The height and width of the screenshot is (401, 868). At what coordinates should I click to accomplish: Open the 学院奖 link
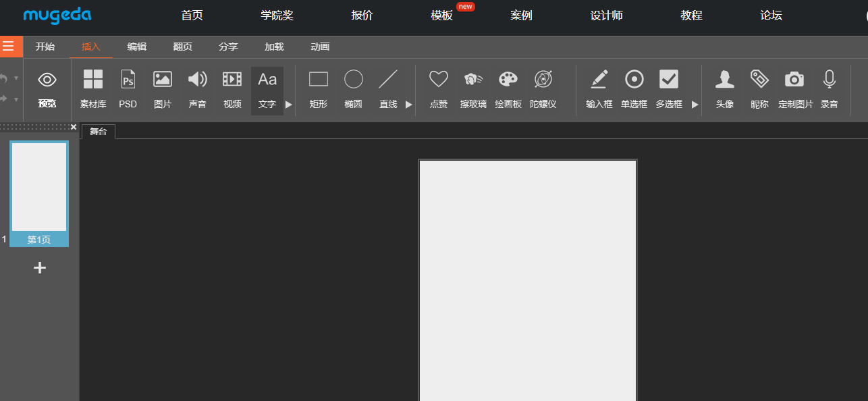tap(277, 16)
